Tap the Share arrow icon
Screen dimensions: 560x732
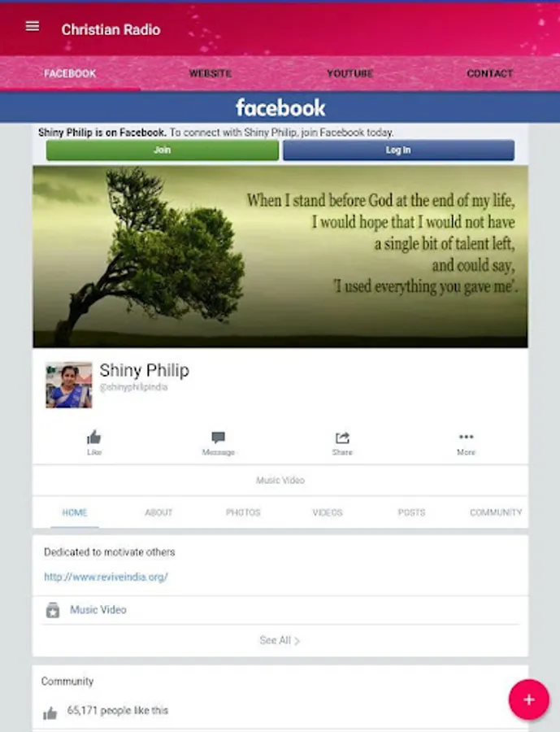(x=342, y=438)
